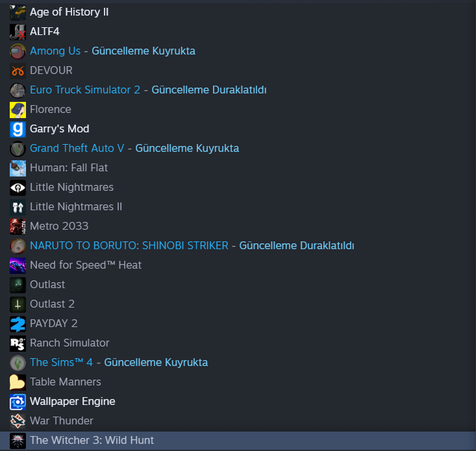Image resolution: width=476 pixels, height=451 pixels.
Task: Click Naruto 'Güncelleme Duraklatıldı' status
Action: pyautogui.click(x=297, y=246)
